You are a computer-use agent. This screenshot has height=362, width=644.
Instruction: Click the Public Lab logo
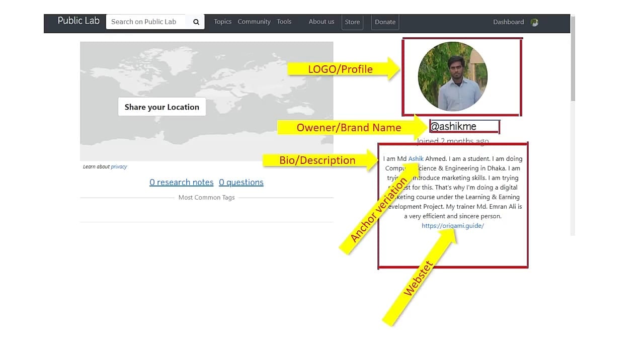pos(78,21)
